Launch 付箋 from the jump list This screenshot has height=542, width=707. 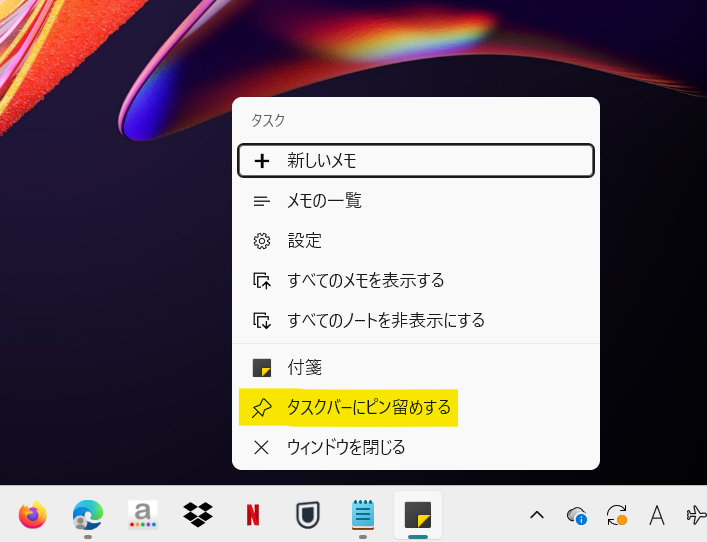coord(416,367)
